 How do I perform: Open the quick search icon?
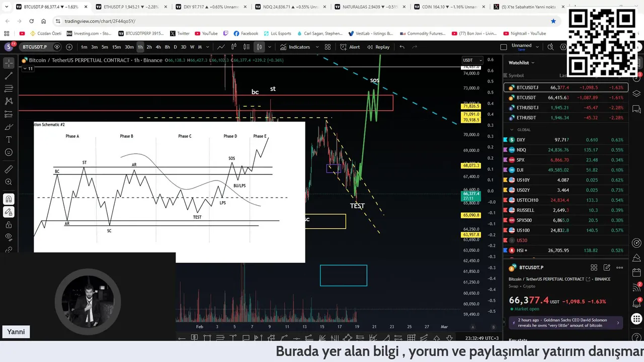click(551, 47)
